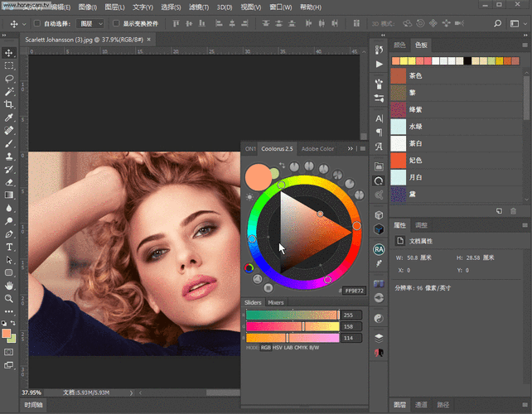Select the Horizontal Type tool
Viewport: 532px width, 414px height.
click(x=9, y=247)
